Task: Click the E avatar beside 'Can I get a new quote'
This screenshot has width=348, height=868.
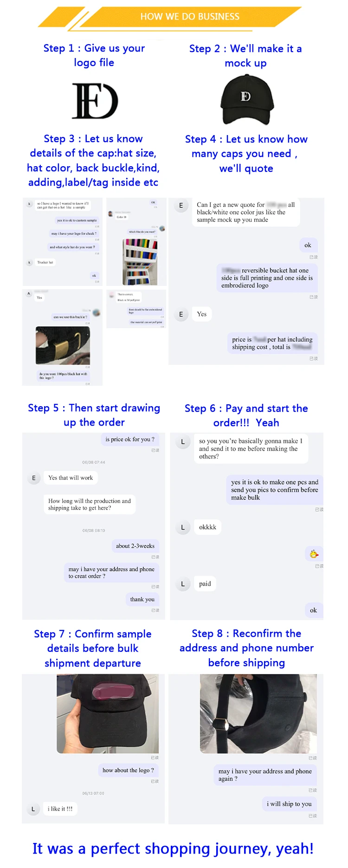Action: click(x=181, y=206)
